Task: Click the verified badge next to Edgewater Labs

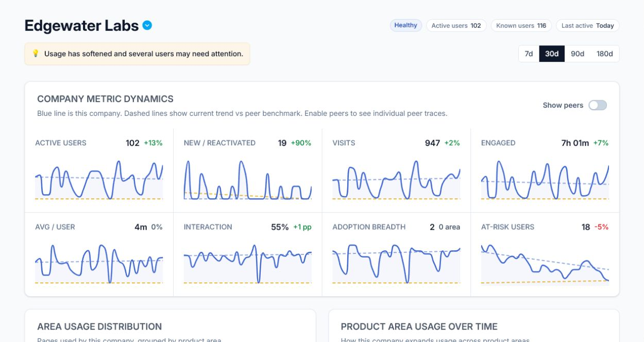Action: tap(147, 25)
